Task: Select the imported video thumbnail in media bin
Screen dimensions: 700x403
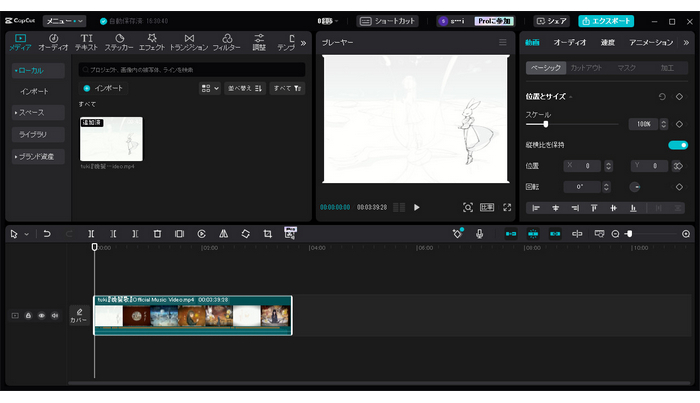Action: 111,139
